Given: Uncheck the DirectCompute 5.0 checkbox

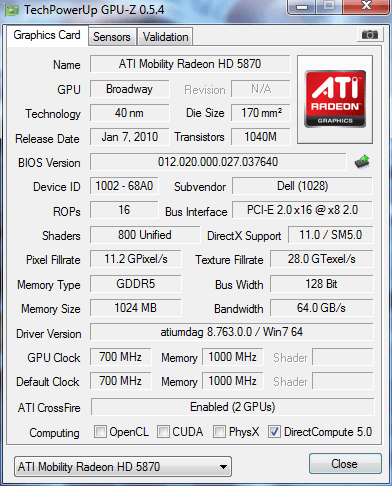Looking at the screenshot, I should coord(274,431).
